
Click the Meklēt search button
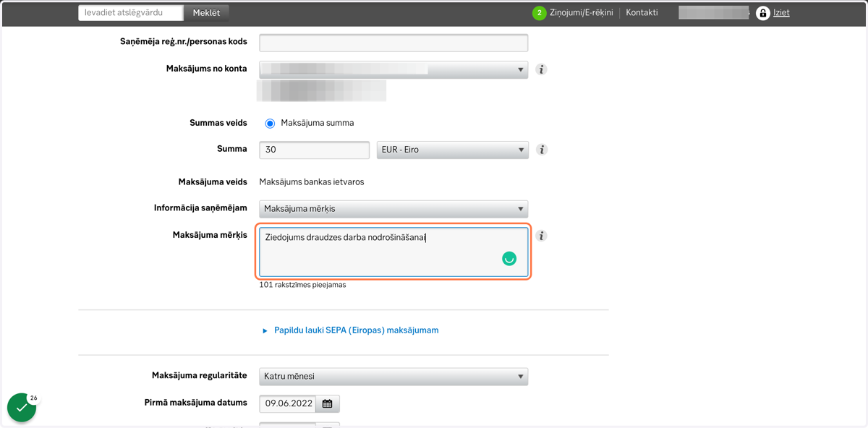click(206, 13)
